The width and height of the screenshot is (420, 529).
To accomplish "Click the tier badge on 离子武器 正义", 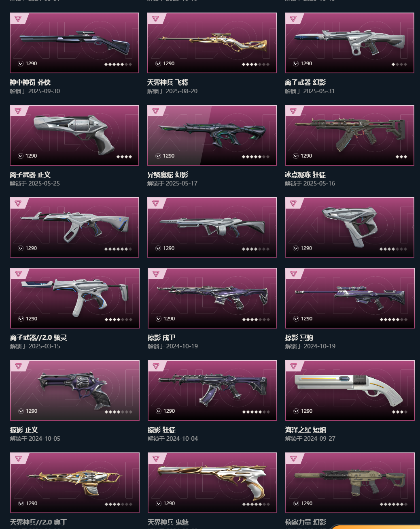I will 18,111.
